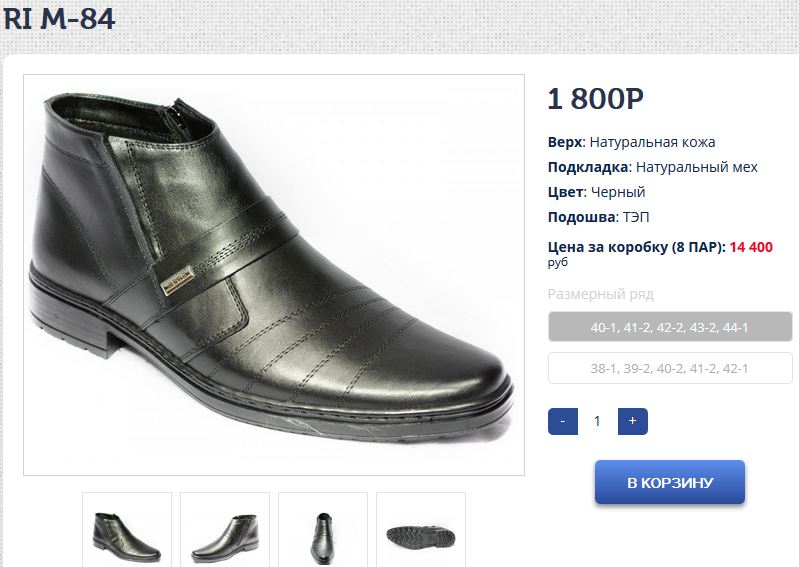
Task: Click the Верх: Натуральная кожа line
Action: point(631,142)
